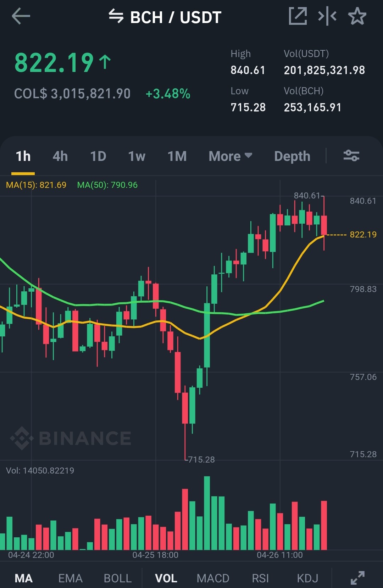
Task: Expand chart to fullscreen icon
Action: tap(357, 578)
